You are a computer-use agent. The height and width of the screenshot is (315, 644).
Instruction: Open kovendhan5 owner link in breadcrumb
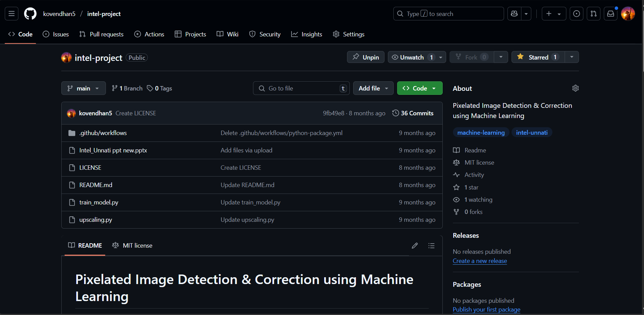pos(59,14)
